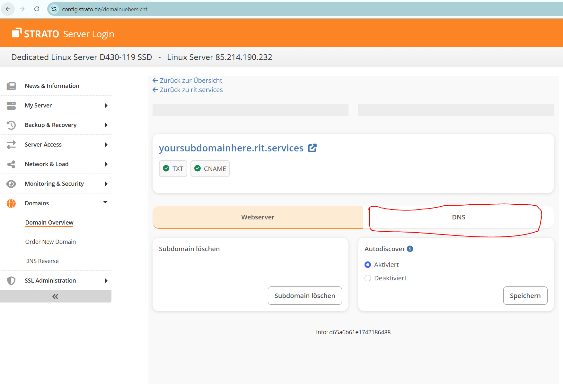The height and width of the screenshot is (392, 563).
Task: Switch to the DNS tab
Action: [x=458, y=217]
